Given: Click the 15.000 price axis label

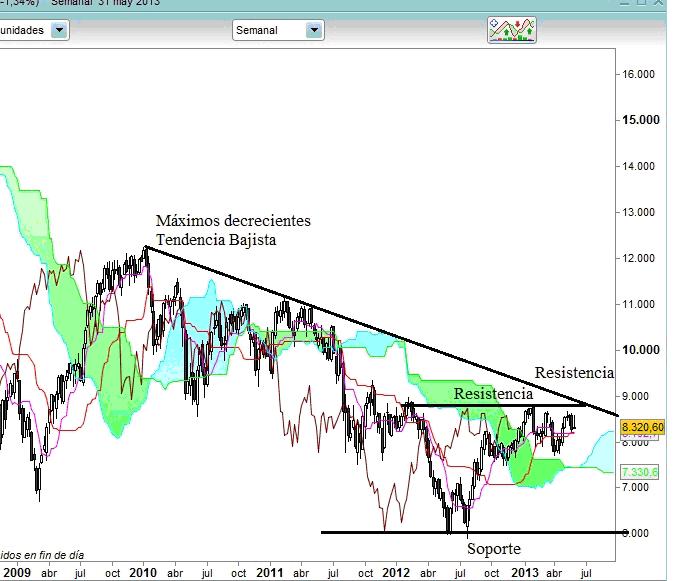Looking at the screenshot, I should 641,120.
